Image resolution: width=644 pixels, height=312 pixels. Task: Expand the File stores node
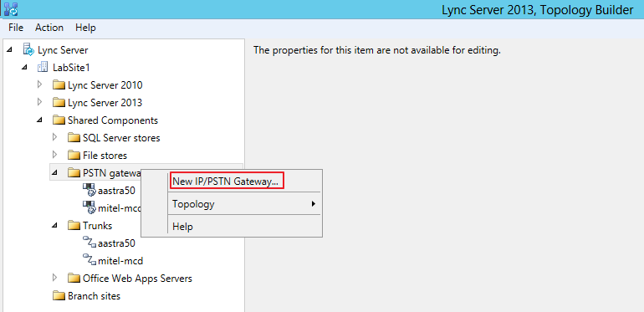tap(54, 155)
